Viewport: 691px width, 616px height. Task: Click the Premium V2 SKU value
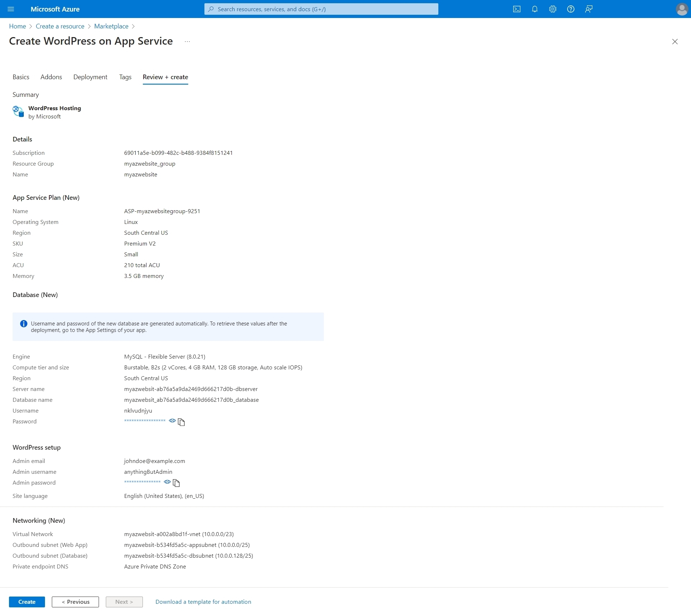coord(140,244)
